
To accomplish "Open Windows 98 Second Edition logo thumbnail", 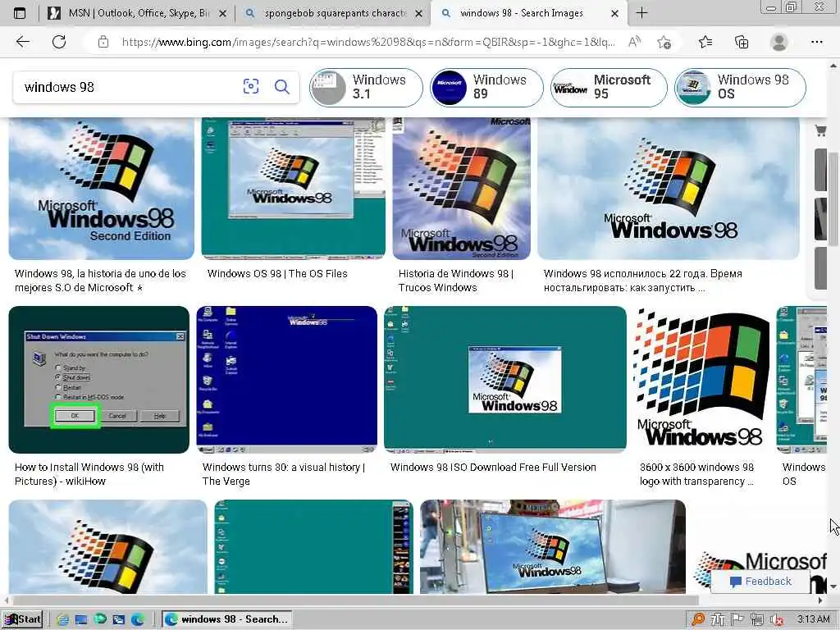I will coord(101,189).
